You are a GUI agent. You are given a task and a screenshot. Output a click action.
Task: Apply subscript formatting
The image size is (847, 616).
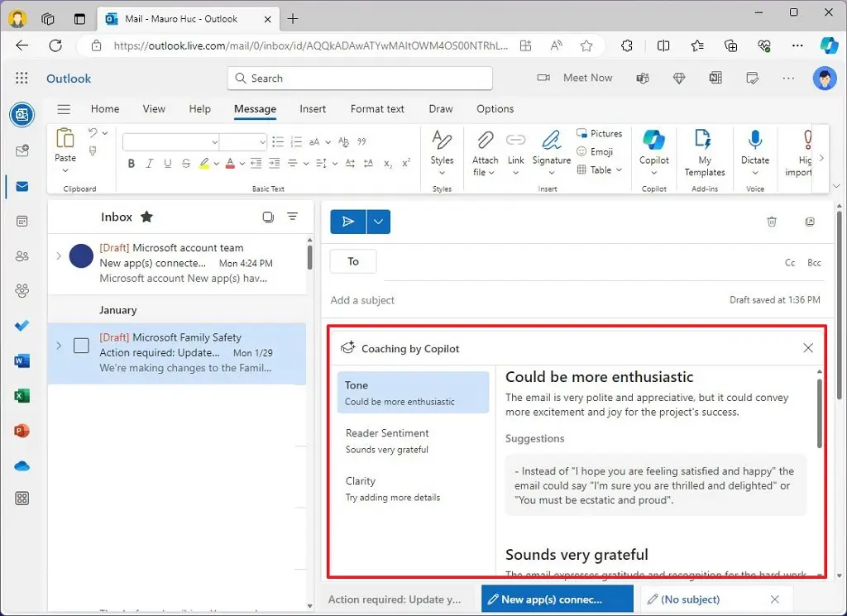pos(387,165)
